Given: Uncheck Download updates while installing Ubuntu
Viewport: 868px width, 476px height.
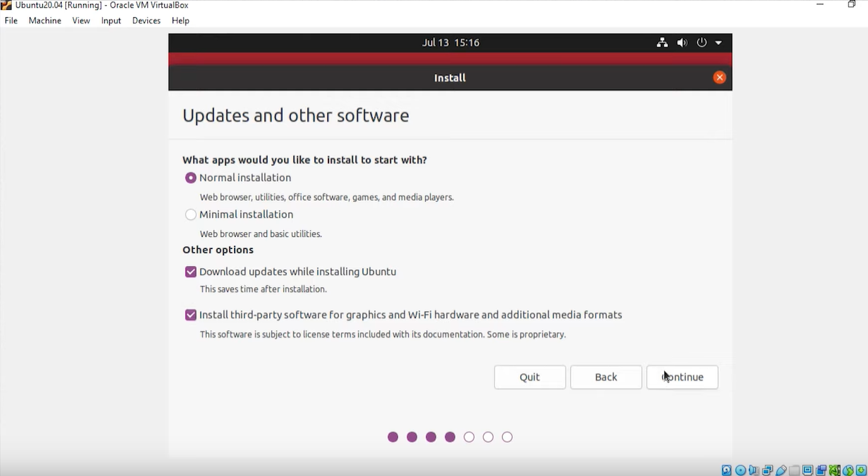Looking at the screenshot, I should 191,272.
